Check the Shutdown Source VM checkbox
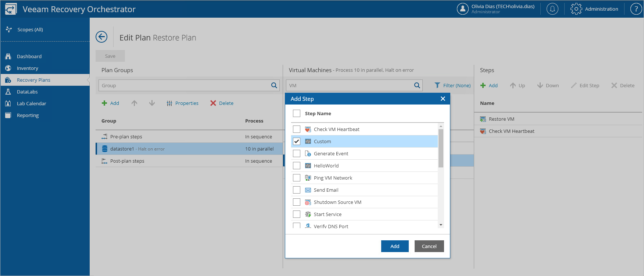Image resolution: width=644 pixels, height=276 pixels. [297, 202]
